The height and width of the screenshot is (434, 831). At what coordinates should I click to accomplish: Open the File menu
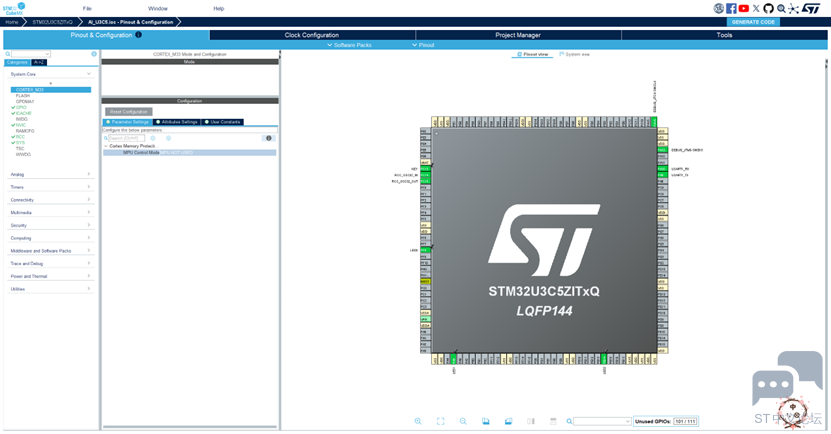point(87,8)
